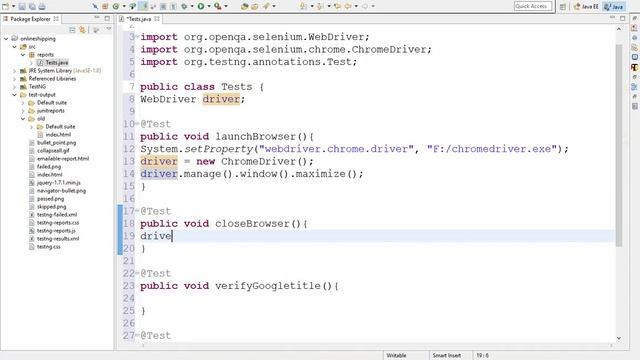Expand the junitreports folder node

tap(23, 111)
